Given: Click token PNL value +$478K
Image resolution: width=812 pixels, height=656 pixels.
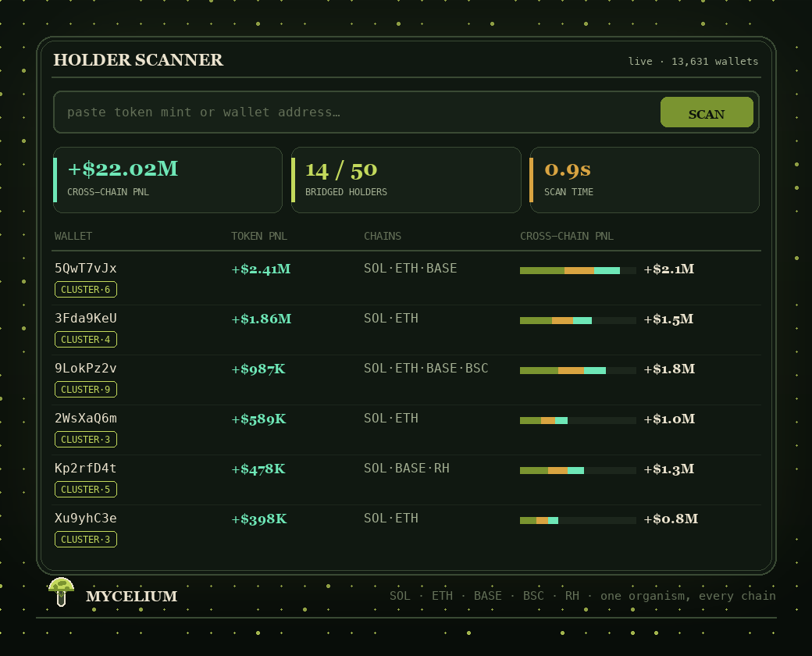Looking at the screenshot, I should [258, 469].
